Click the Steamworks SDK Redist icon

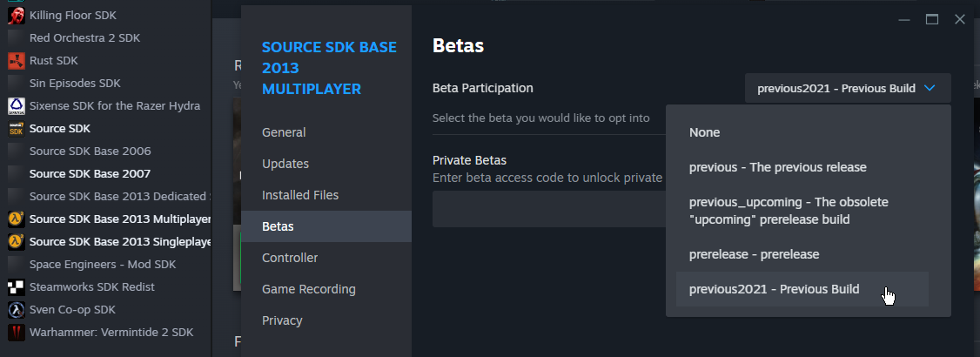click(x=17, y=287)
